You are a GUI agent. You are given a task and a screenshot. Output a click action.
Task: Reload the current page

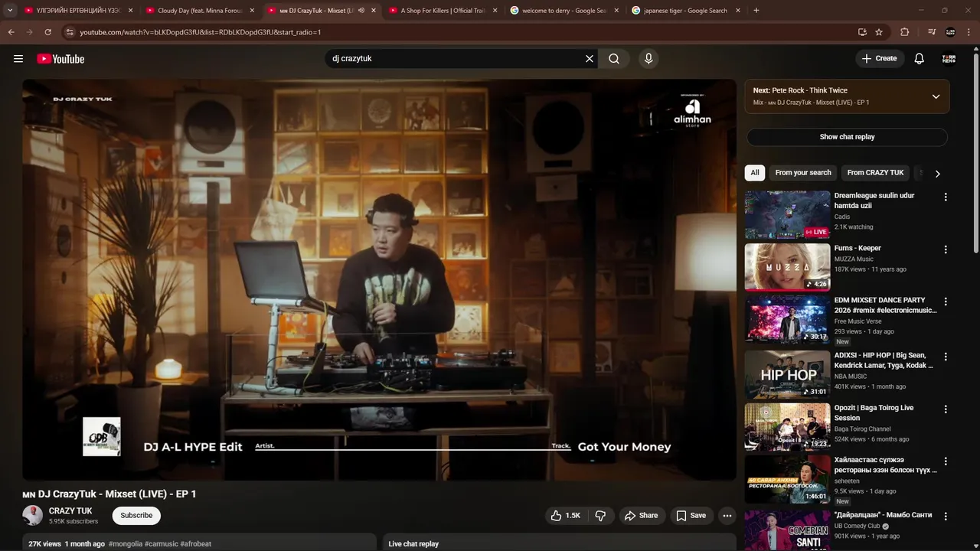(47, 32)
